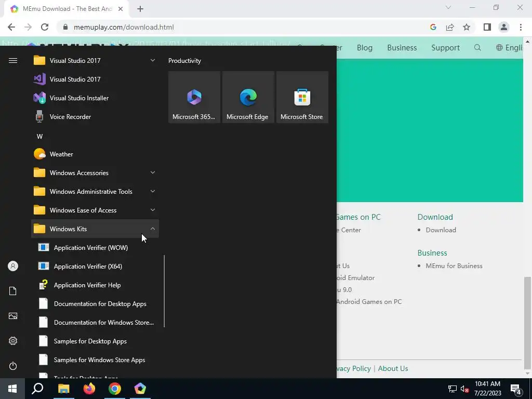Open the Microsoft Store tile
The width and height of the screenshot is (532, 399).
302,97
